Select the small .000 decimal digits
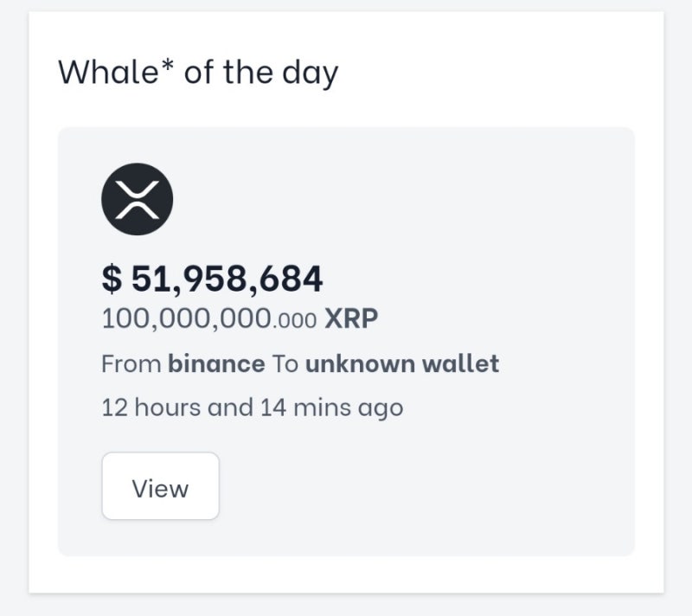 point(295,321)
